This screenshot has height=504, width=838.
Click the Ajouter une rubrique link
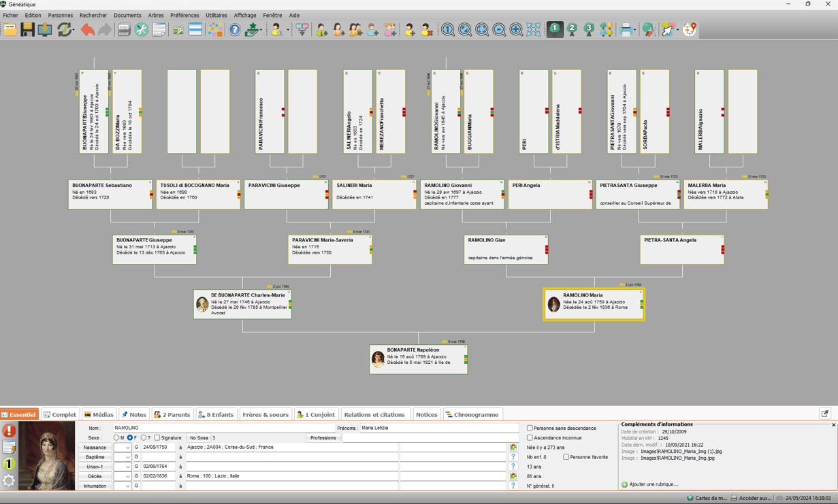[x=654, y=484]
